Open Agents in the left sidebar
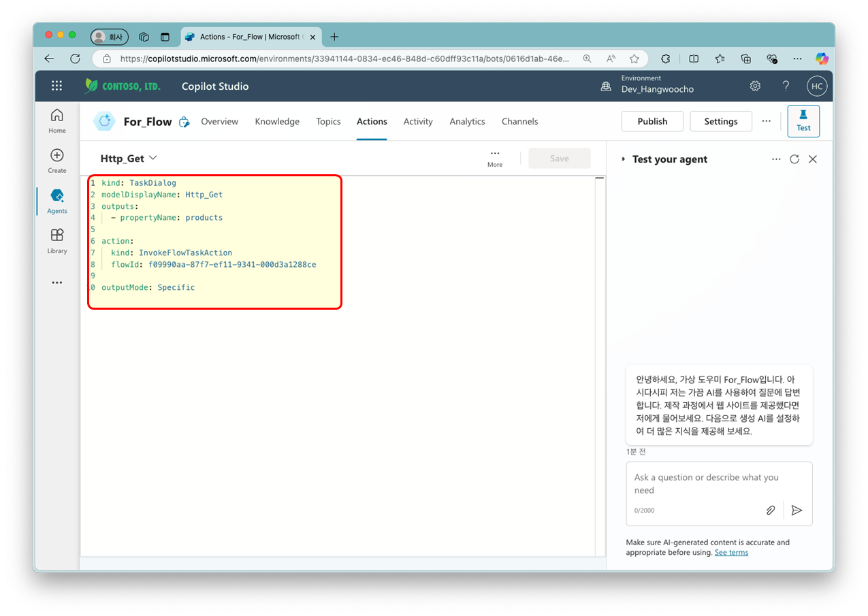This screenshot has width=868, height=616. point(57,201)
